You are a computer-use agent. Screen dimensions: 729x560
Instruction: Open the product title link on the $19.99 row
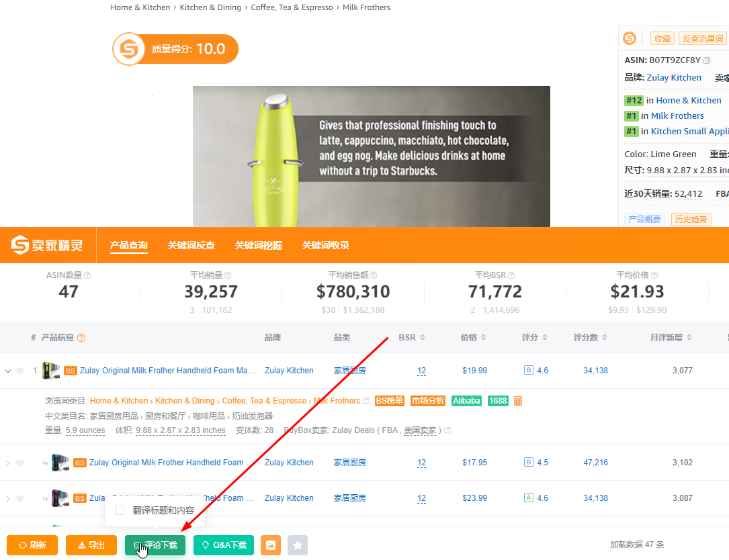coord(167,371)
